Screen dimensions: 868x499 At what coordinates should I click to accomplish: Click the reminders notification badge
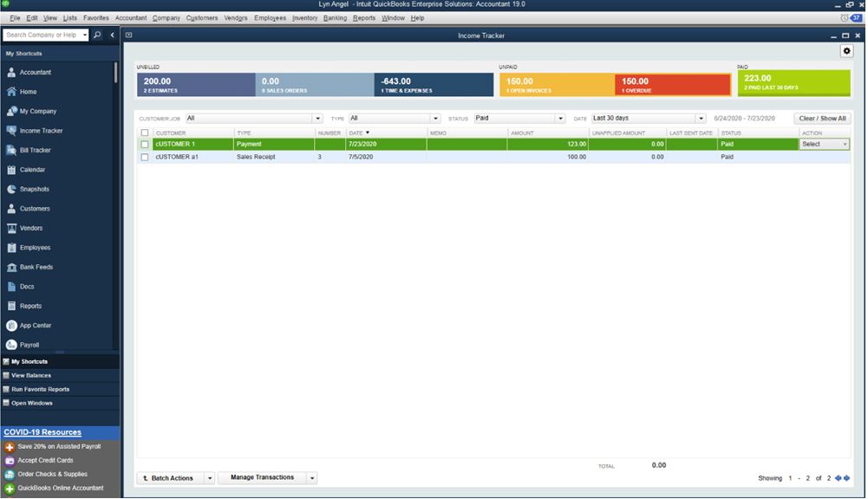click(857, 17)
